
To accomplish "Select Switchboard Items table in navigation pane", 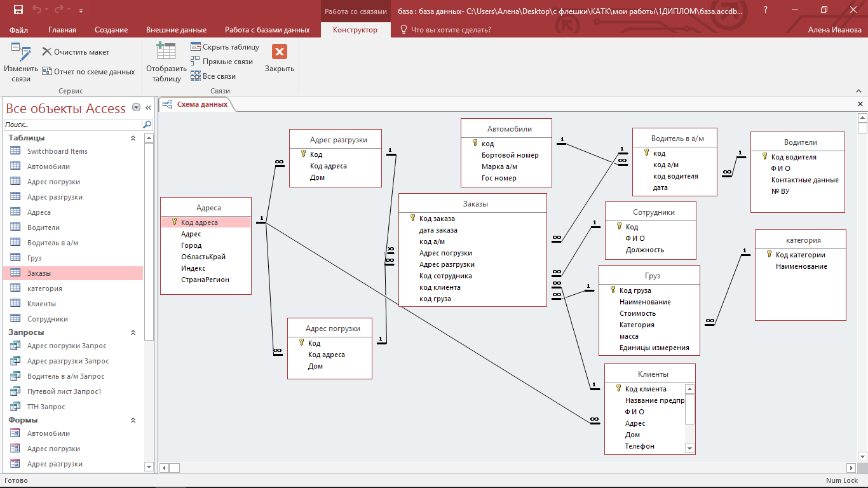I will pos(73,151).
